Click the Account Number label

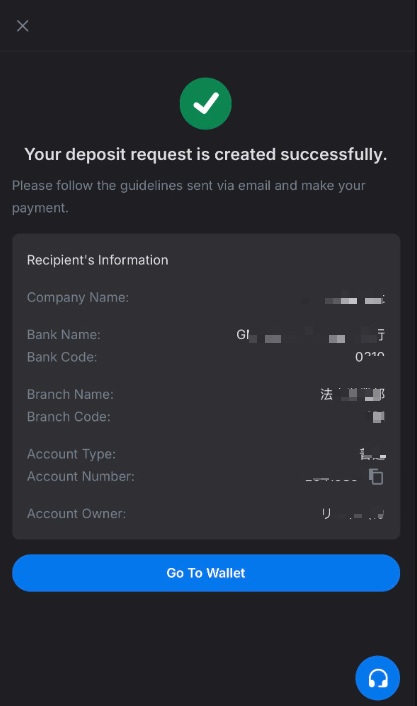[x=81, y=476]
